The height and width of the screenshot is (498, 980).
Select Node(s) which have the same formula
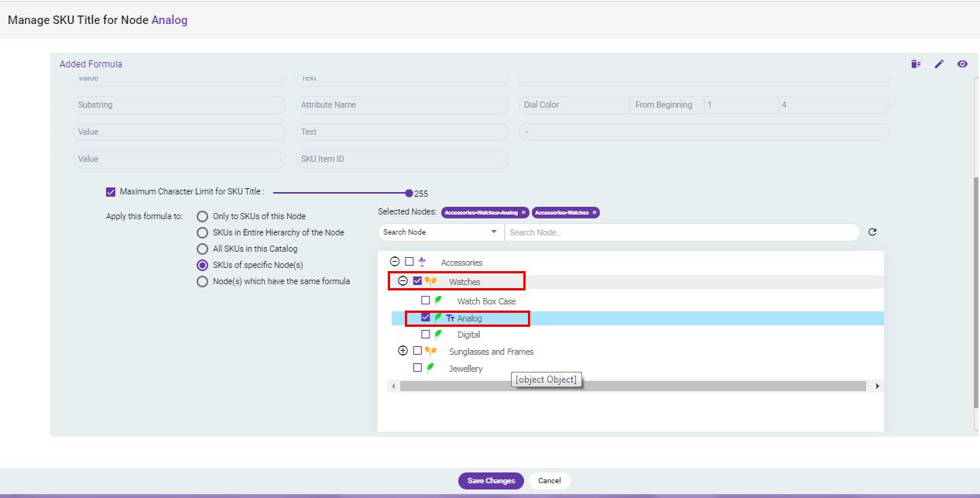tap(203, 281)
